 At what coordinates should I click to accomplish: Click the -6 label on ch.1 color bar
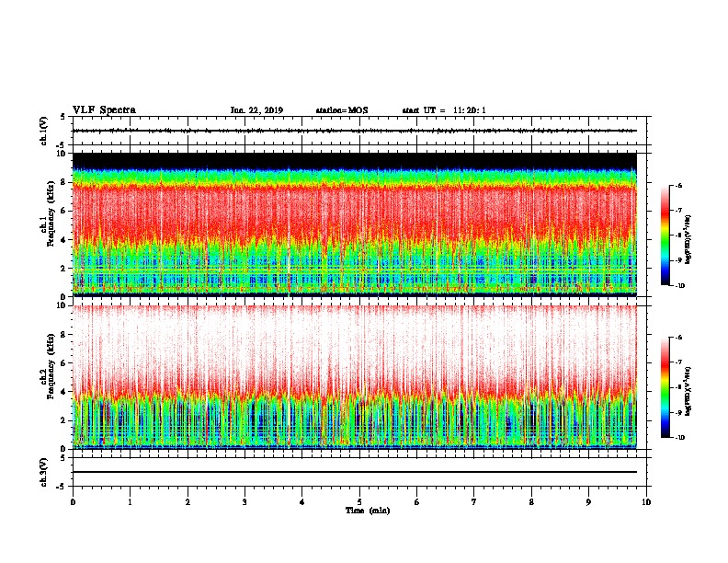click(677, 185)
